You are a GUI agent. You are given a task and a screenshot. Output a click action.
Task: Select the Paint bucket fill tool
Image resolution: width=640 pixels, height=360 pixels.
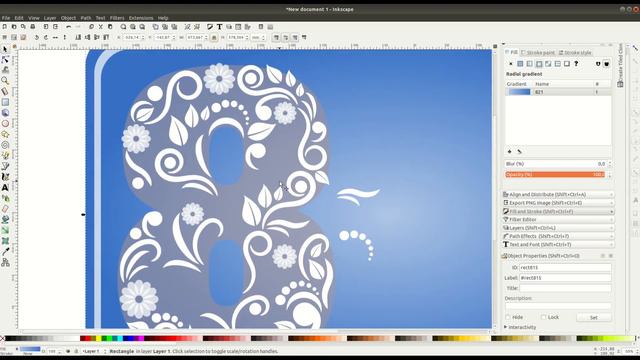tap(5, 219)
